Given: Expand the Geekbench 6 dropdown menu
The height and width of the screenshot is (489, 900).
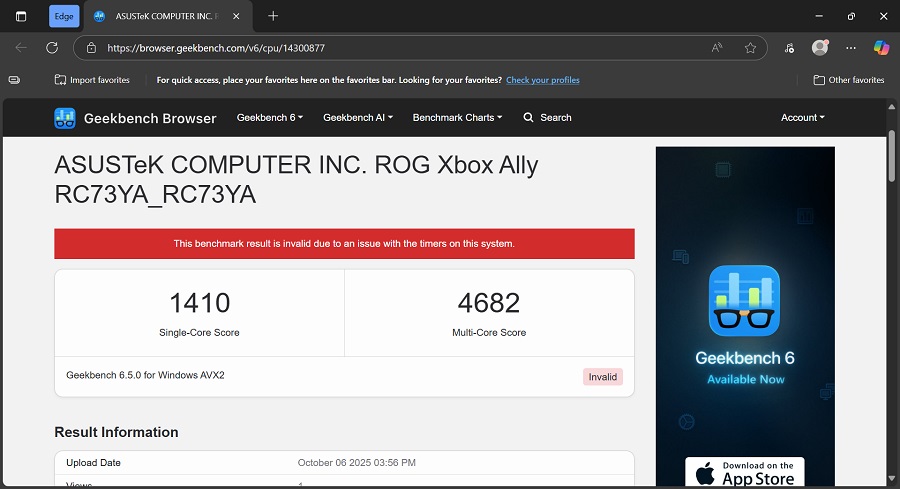Looking at the screenshot, I should (x=269, y=118).
